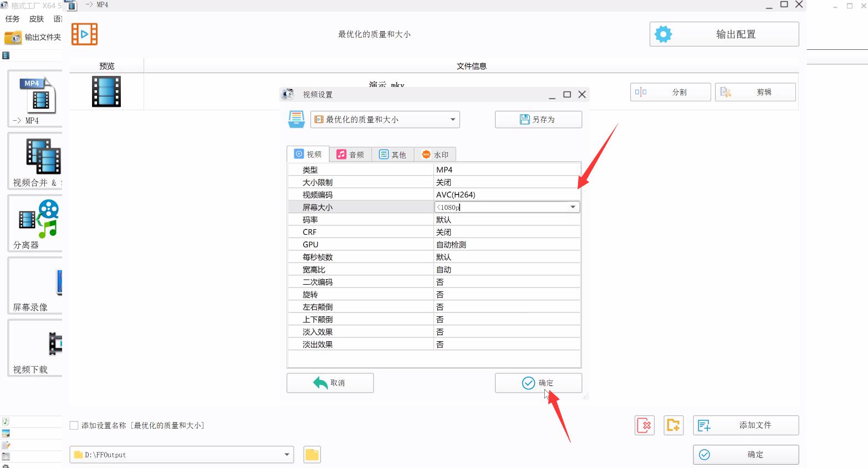The image size is (868, 468).
Task: Click the CRF 关闭 value
Action: click(507, 232)
